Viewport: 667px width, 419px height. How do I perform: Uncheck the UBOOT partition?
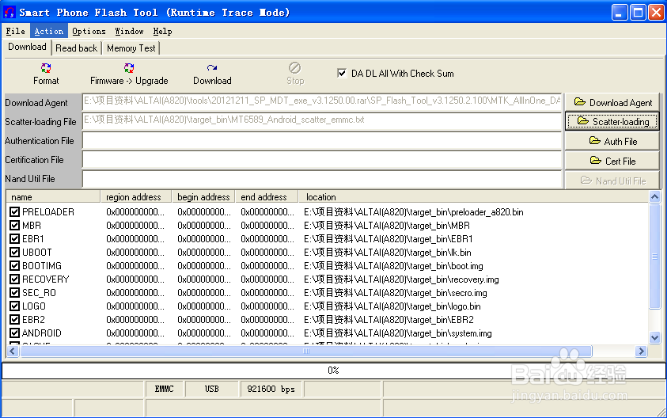click(15, 253)
